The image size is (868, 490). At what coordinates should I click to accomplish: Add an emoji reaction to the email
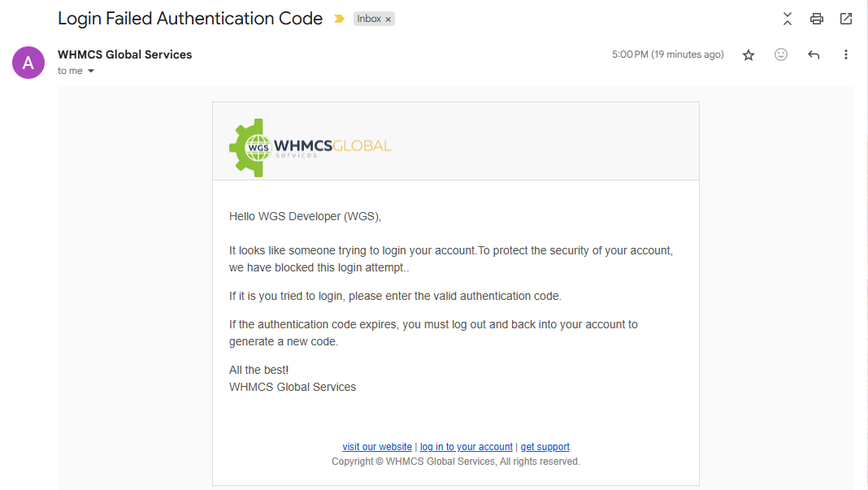click(781, 54)
